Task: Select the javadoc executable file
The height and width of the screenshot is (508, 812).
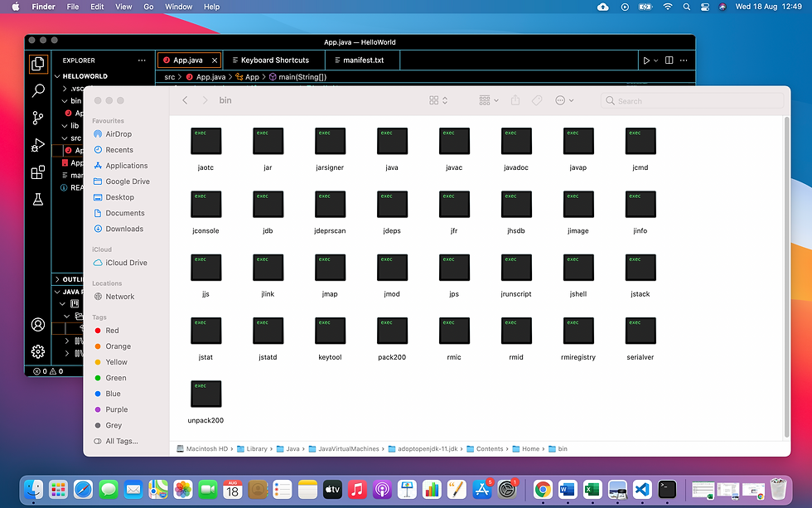Action: [516, 148]
